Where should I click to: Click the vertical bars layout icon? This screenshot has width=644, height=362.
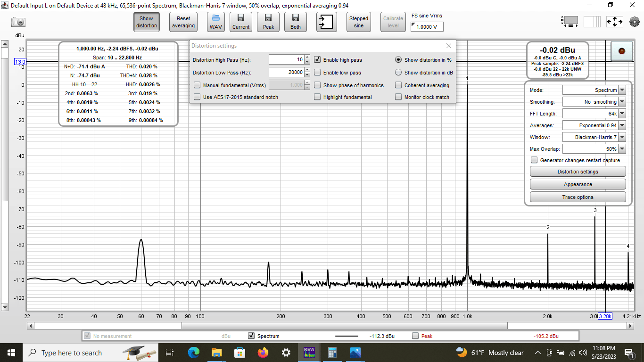click(592, 22)
